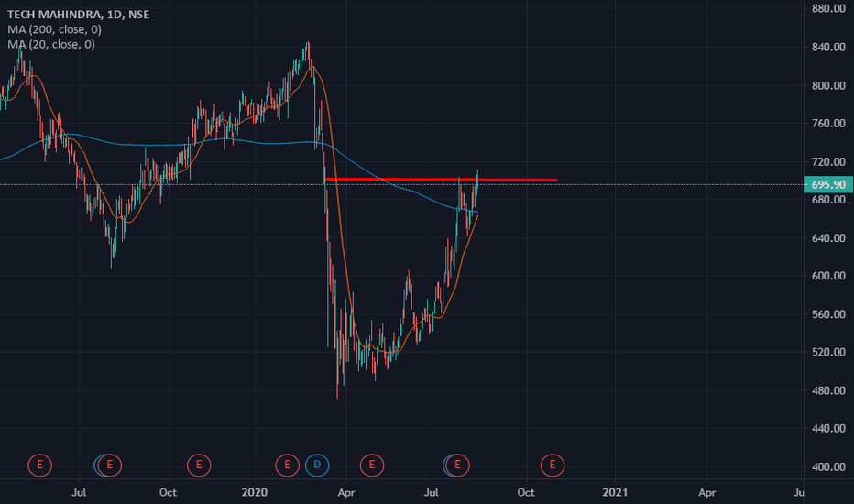
Task: Click the 680.00 price axis label
Action: click(x=827, y=200)
